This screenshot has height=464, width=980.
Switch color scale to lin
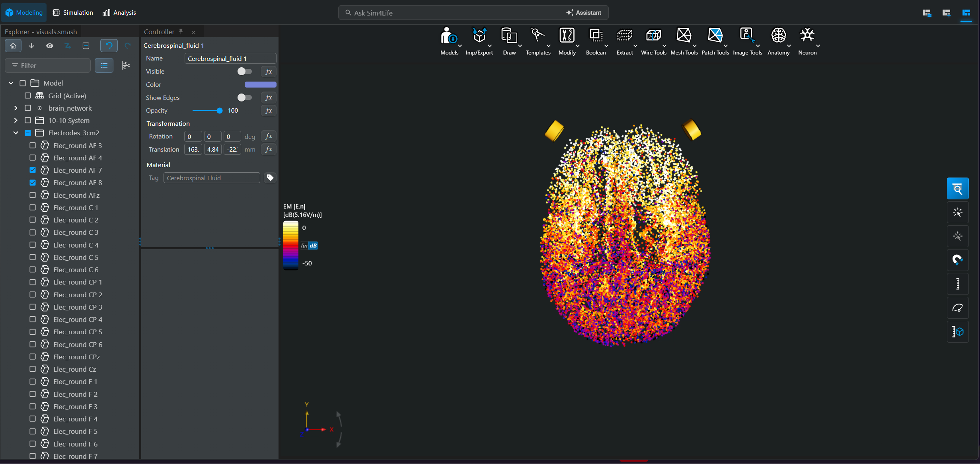(304, 246)
